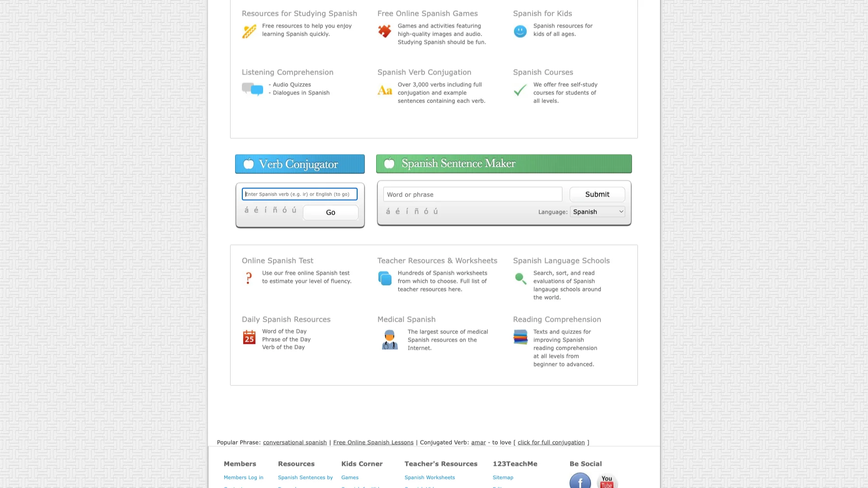Insert á accent in Verb Conjugator
Image resolution: width=868 pixels, height=488 pixels.
coord(246,210)
